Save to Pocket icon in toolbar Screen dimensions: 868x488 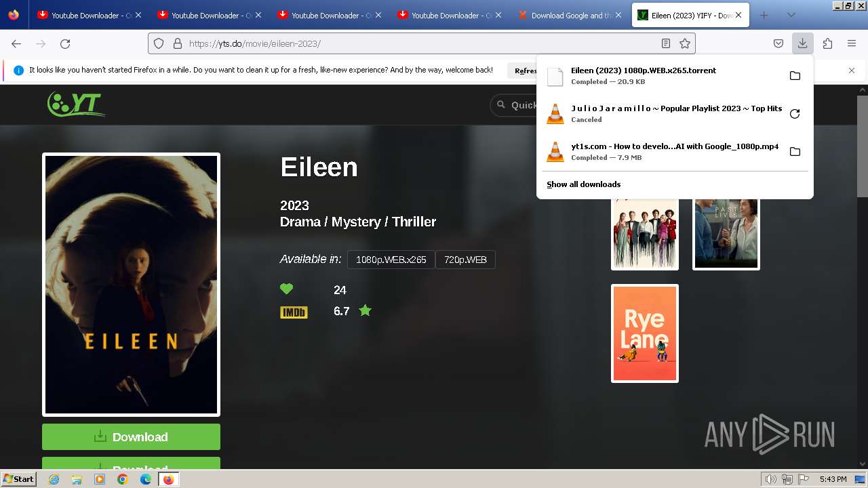(x=778, y=43)
